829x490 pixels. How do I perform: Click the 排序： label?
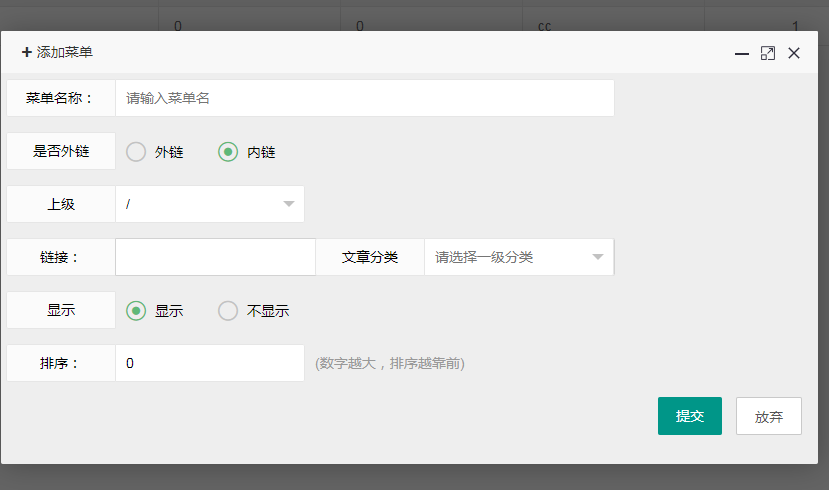59,363
